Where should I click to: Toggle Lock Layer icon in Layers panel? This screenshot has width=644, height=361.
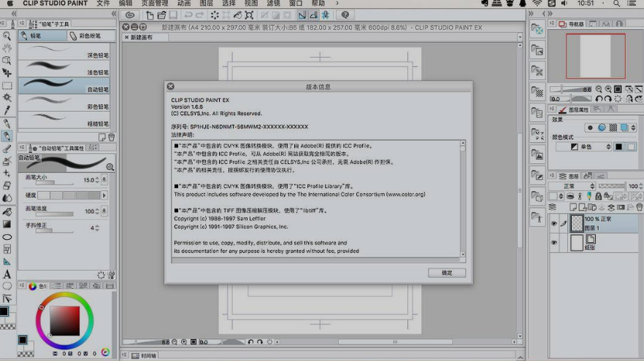(599, 196)
